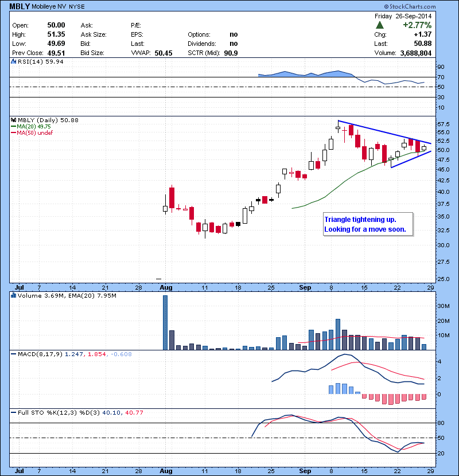Click the VWAP value 50.45

(164, 53)
